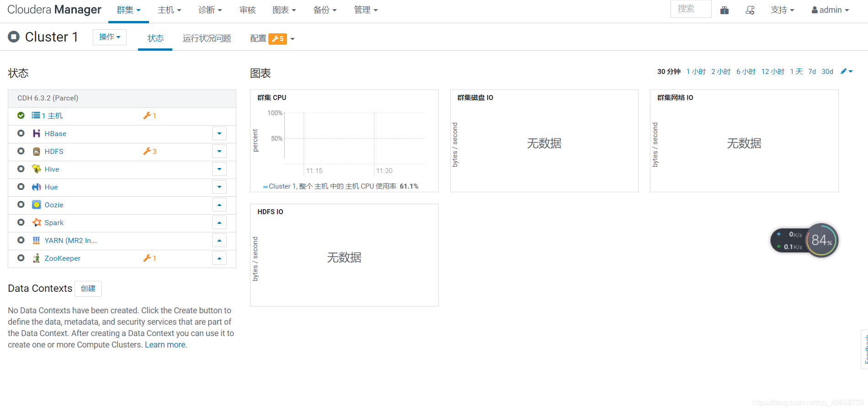Go to the 审核 page

248,10
